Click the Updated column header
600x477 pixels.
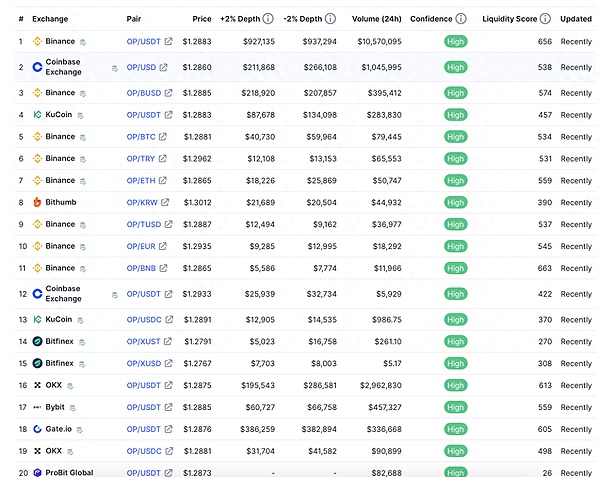point(575,19)
